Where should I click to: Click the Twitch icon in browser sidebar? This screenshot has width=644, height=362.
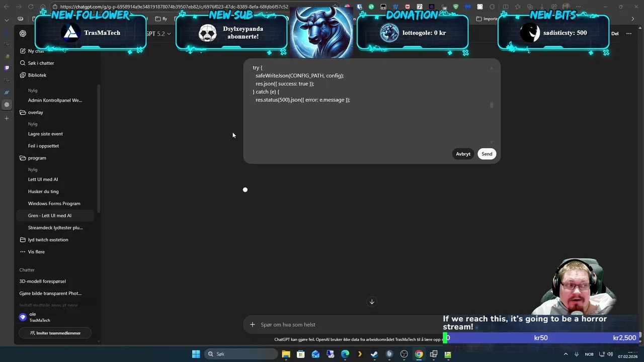tap(7, 67)
